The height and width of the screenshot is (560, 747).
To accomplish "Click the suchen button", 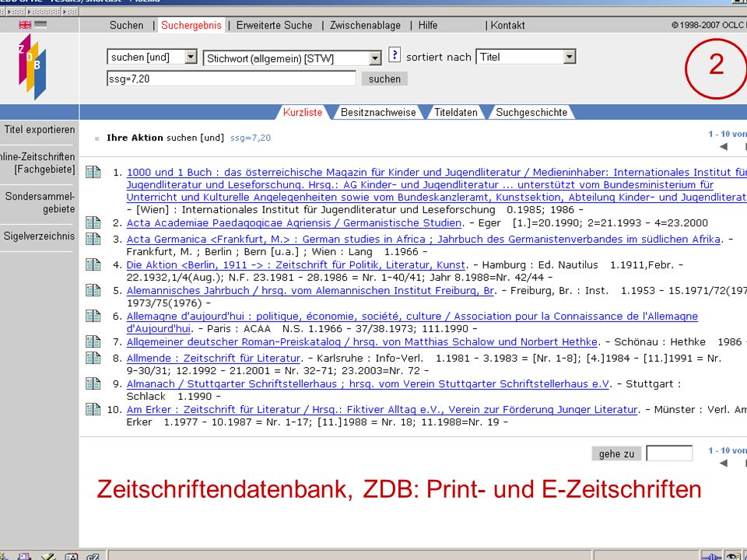I will (x=384, y=79).
